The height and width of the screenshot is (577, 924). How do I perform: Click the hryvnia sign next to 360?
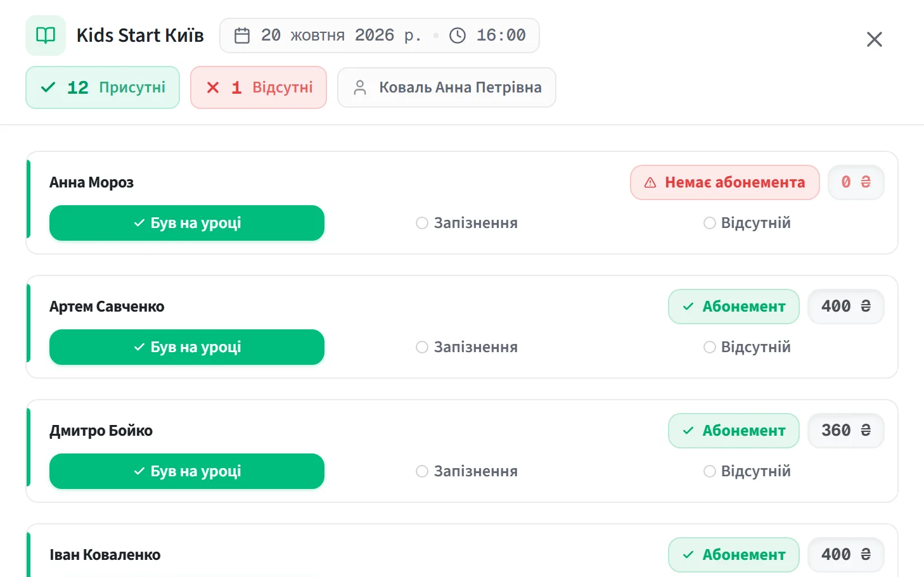click(x=866, y=431)
